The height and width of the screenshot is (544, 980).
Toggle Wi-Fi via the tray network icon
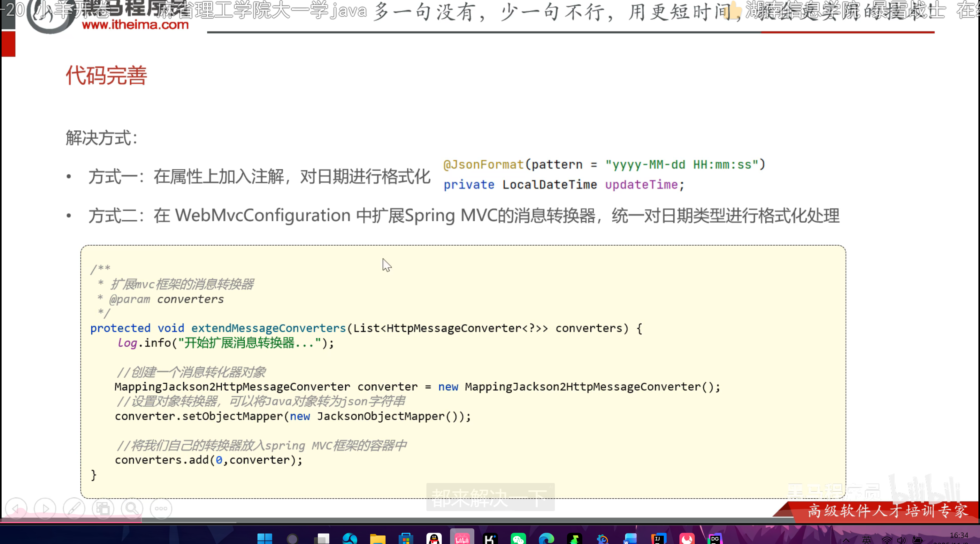pos(887,540)
